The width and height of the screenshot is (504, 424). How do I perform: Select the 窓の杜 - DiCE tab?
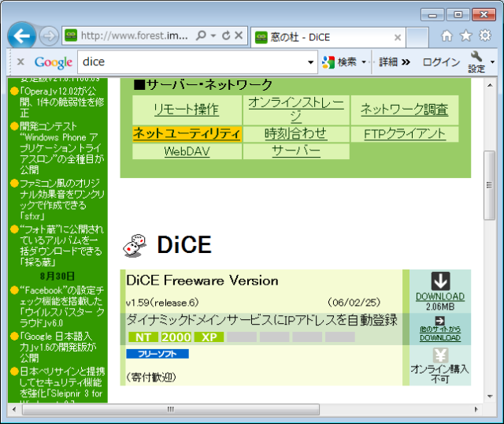pyautogui.click(x=328, y=37)
